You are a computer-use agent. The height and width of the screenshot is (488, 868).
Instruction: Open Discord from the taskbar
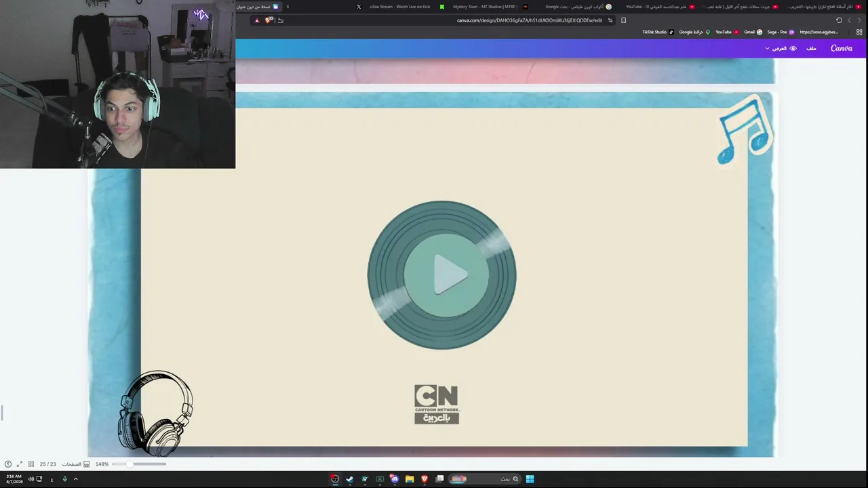coord(395,479)
